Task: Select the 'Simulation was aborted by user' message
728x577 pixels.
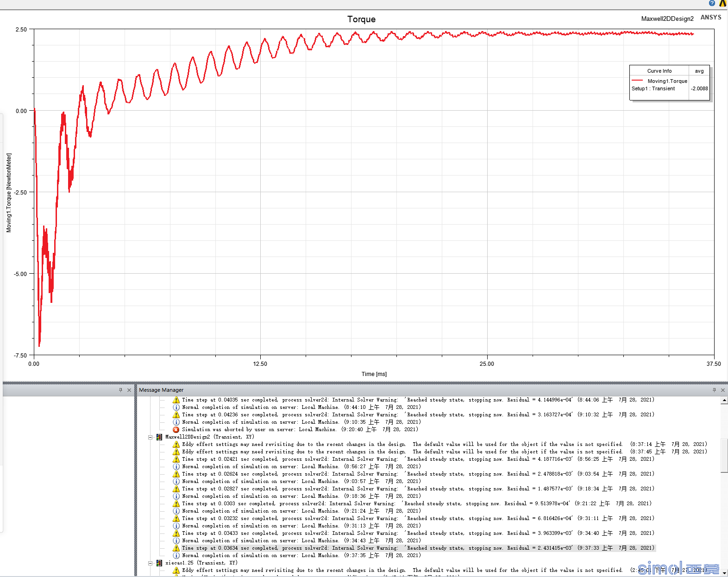Action: pyautogui.click(x=300, y=429)
